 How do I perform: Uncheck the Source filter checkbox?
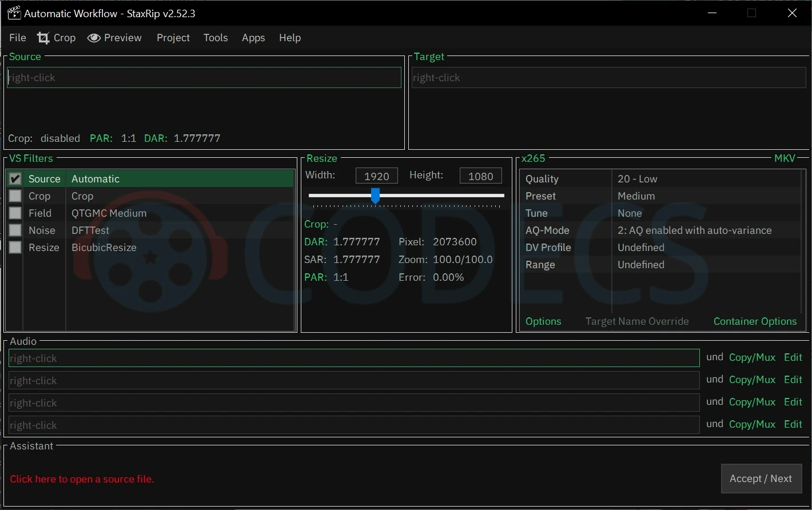(15, 179)
